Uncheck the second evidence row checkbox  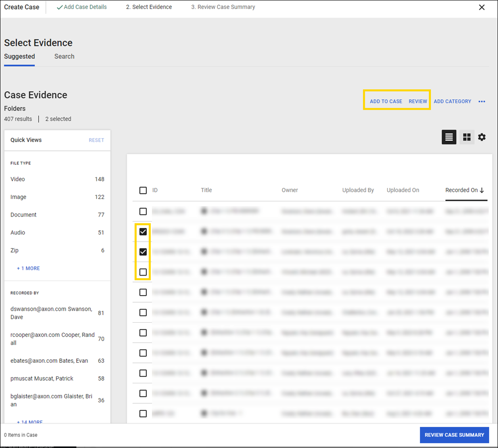click(143, 232)
